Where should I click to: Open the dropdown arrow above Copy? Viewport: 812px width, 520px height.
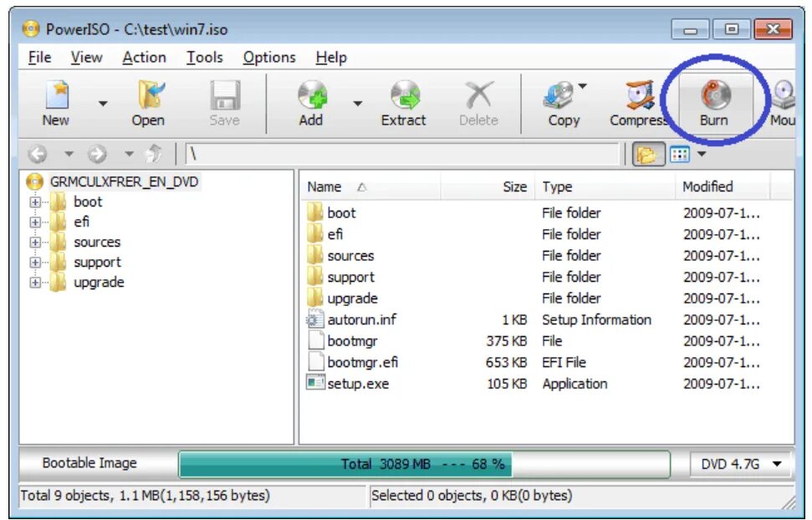coord(583,86)
